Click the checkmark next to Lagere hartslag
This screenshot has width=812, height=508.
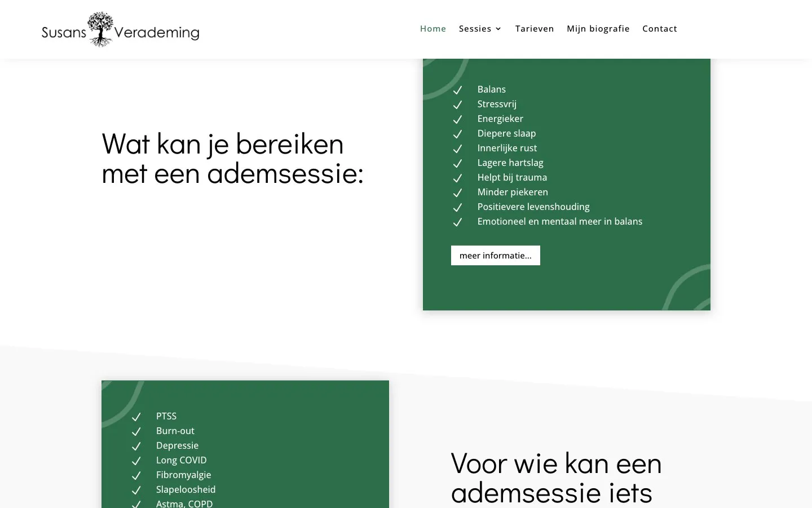click(x=457, y=163)
